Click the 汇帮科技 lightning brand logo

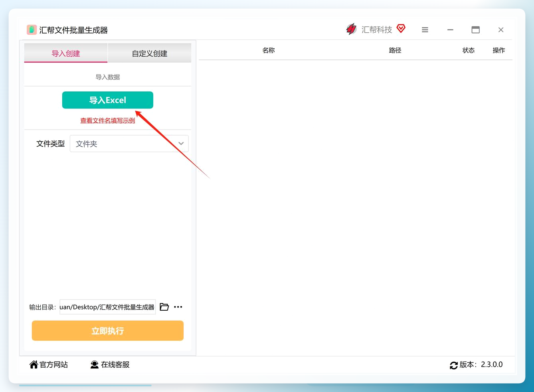(351, 29)
